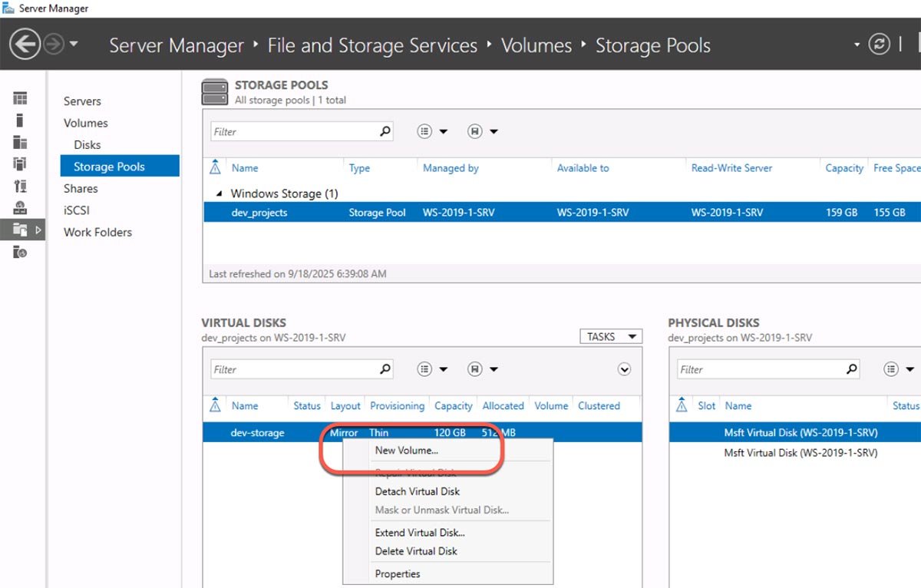Sort virtual disks by the Capacity column header

tap(453, 406)
